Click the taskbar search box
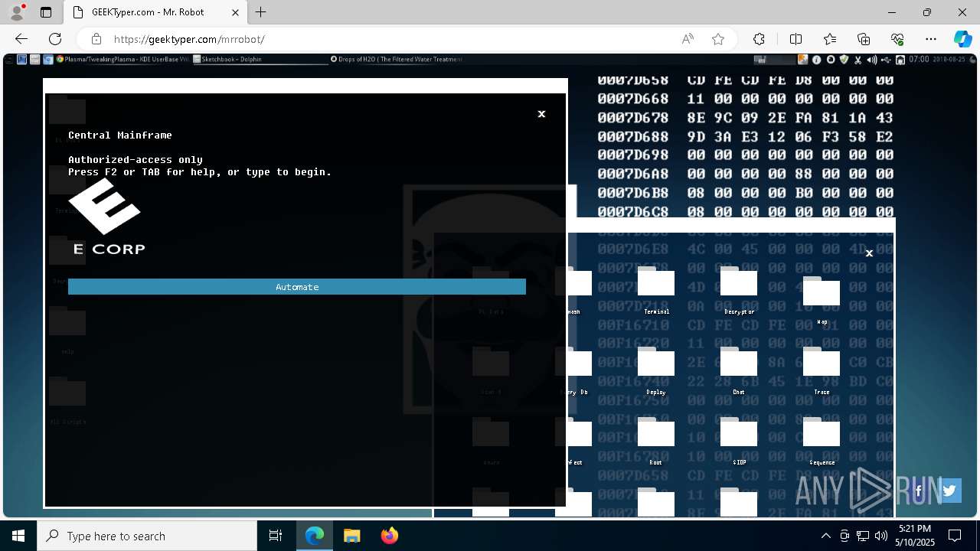 [x=147, y=536]
